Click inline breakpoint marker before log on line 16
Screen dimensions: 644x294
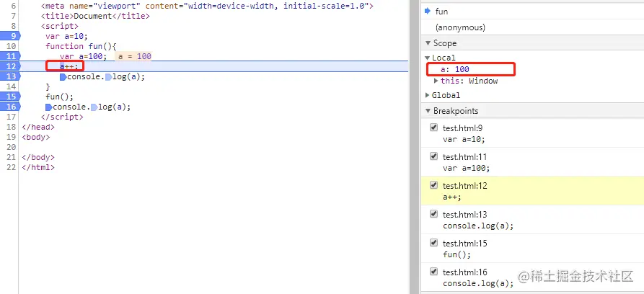pos(94,107)
